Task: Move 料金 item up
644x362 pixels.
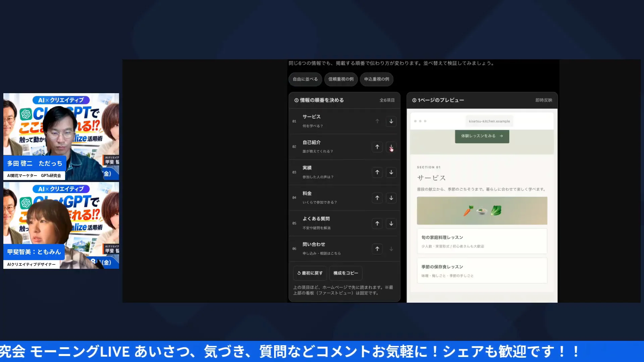Action: click(377, 198)
